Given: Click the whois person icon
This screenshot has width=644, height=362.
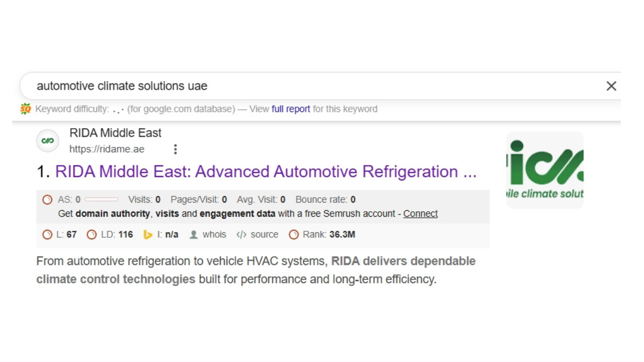Looking at the screenshot, I should 194,235.
